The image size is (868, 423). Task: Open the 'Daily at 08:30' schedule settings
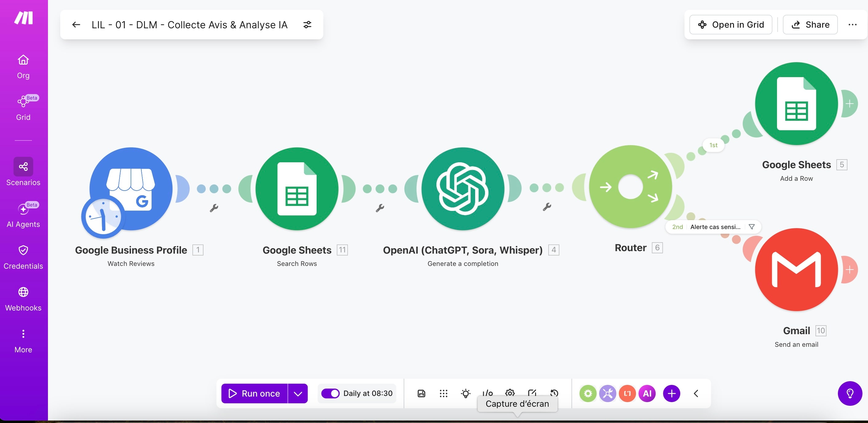point(368,393)
